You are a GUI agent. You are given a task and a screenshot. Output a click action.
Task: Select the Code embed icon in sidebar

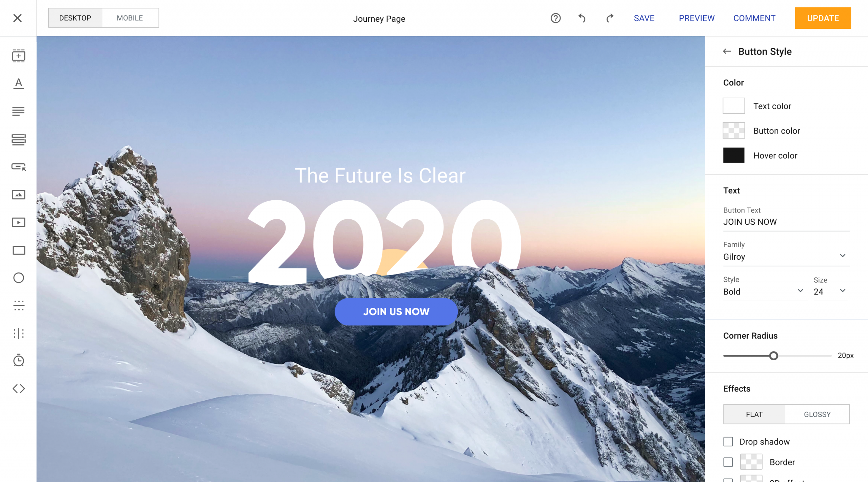[x=18, y=388]
